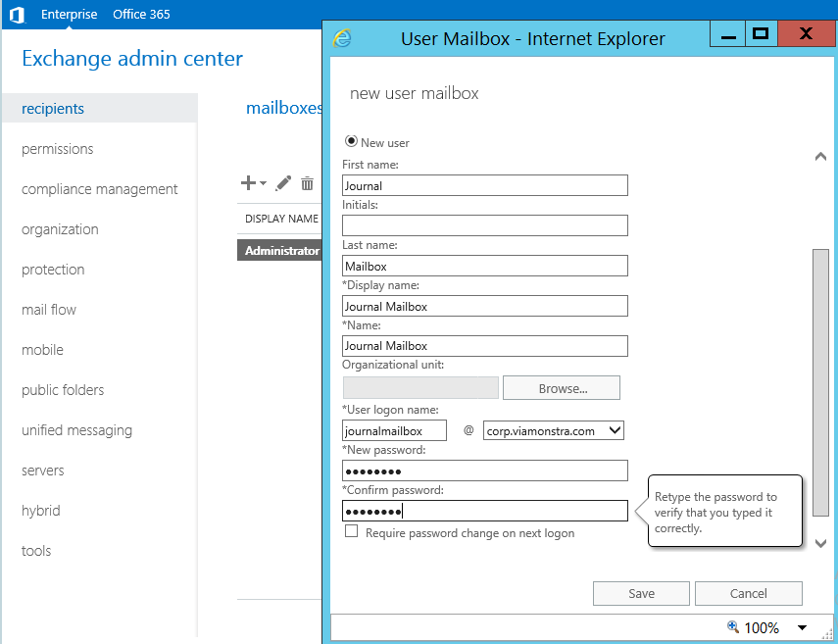The image size is (838, 644).
Task: Select the New user radio button
Action: [x=351, y=141]
